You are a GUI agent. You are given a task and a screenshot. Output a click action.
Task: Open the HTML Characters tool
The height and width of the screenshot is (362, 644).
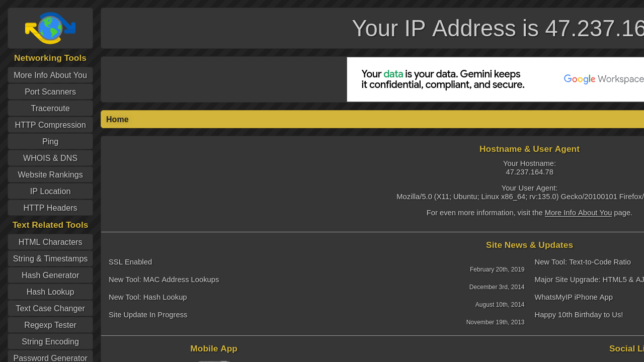click(x=50, y=242)
